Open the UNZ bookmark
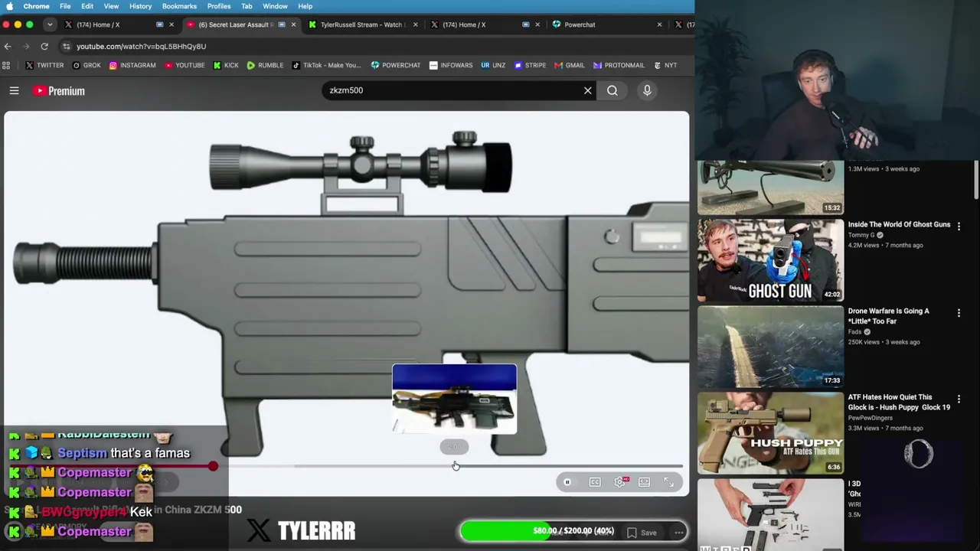This screenshot has width=980, height=551. [x=493, y=65]
